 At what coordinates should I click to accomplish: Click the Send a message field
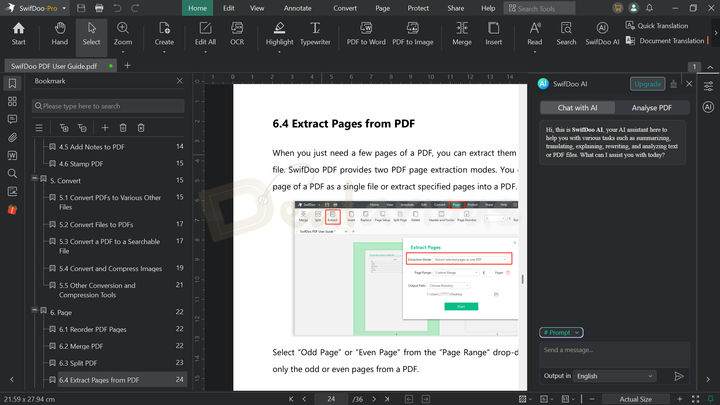[x=614, y=354]
